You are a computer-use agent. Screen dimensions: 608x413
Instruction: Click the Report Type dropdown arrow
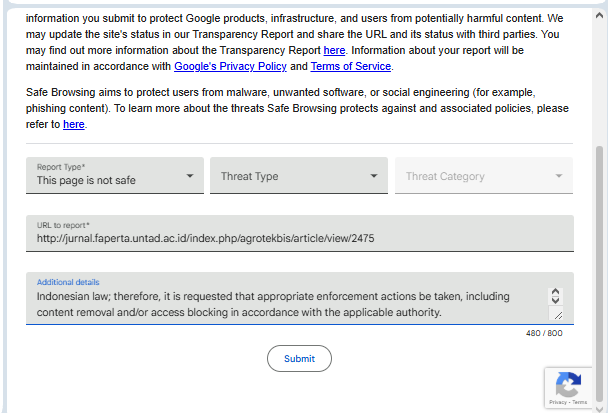pos(190,177)
